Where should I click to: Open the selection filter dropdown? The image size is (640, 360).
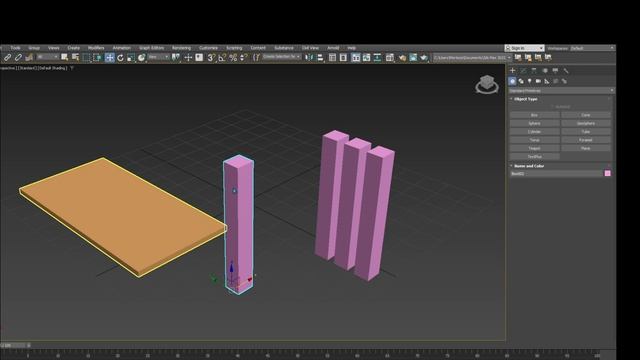point(48,57)
